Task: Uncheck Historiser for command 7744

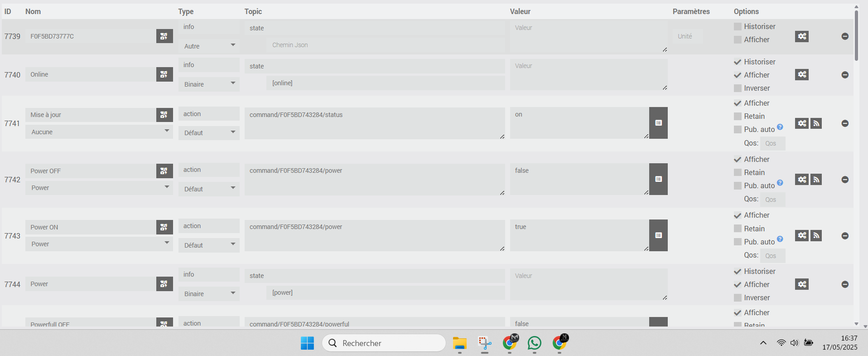Action: click(x=738, y=272)
